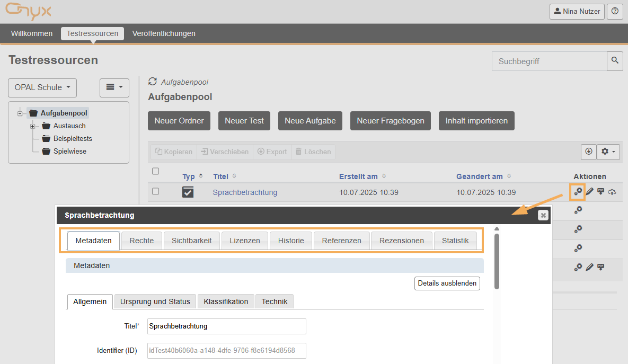Open the Ursprung und Status sub-tab
The height and width of the screenshot is (364, 628).
[155, 301]
